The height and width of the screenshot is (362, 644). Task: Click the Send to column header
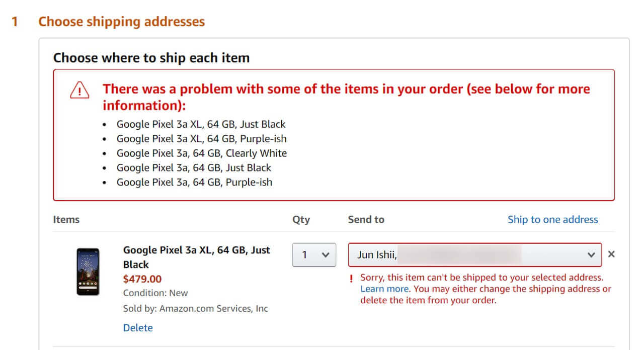pos(366,220)
